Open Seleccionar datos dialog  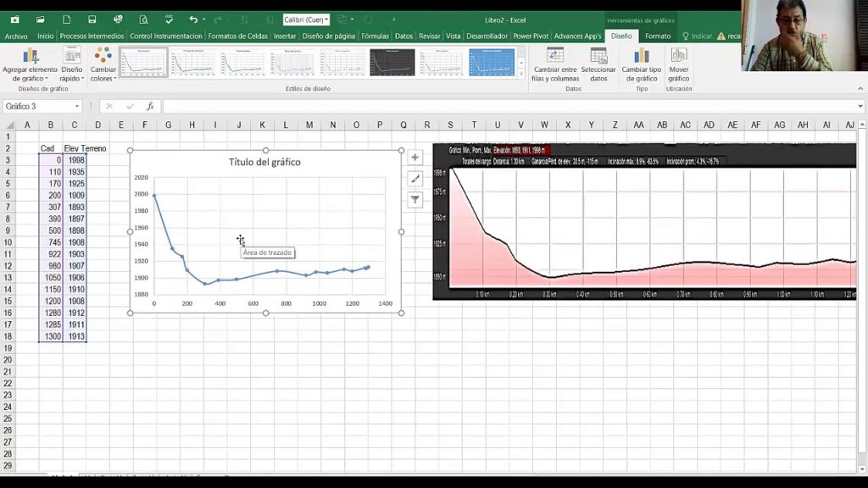pyautogui.click(x=598, y=64)
